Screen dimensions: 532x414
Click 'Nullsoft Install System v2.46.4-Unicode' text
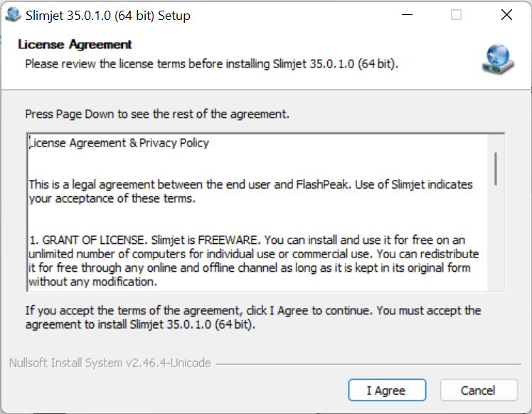click(x=110, y=363)
